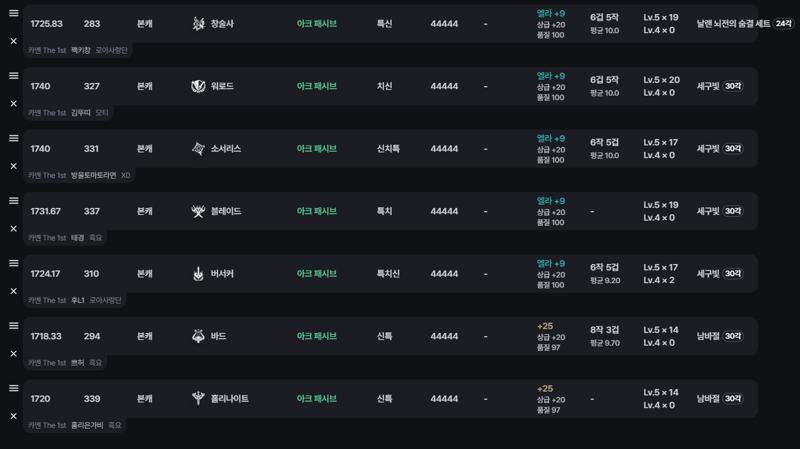800x449 pixels.
Task: Click the 버서커 class icon
Action: 198,273
